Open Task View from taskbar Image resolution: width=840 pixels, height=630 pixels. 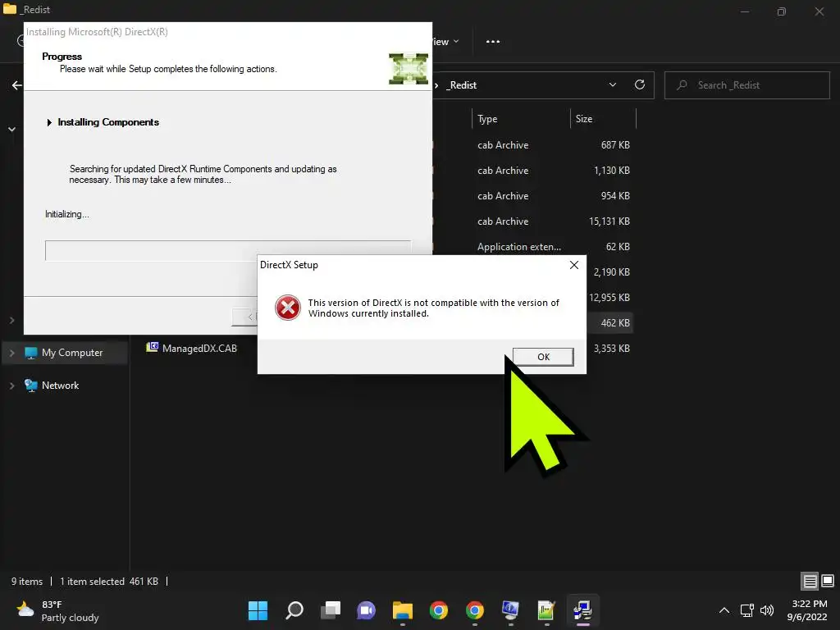tap(331, 610)
